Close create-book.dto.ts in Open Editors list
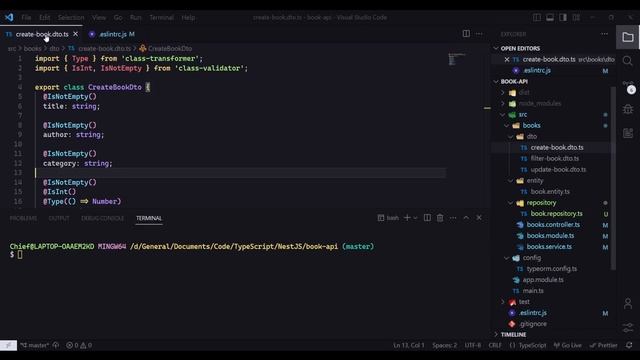 [x=507, y=59]
